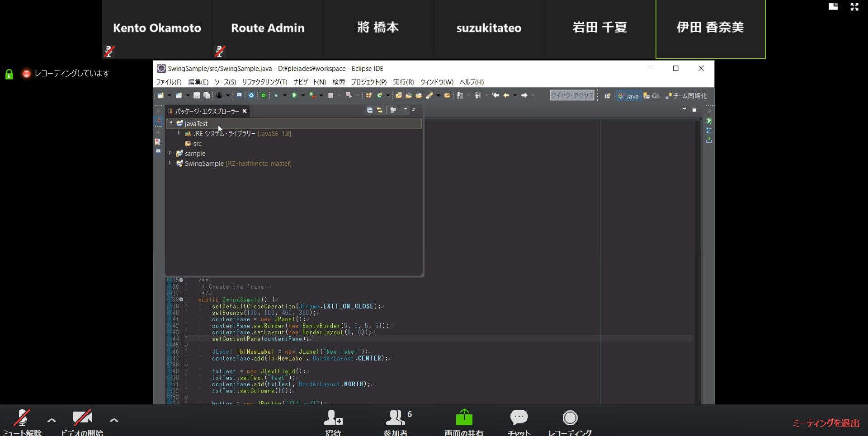
Task: Open the プロジェクト(P) menu
Action: [x=369, y=82]
